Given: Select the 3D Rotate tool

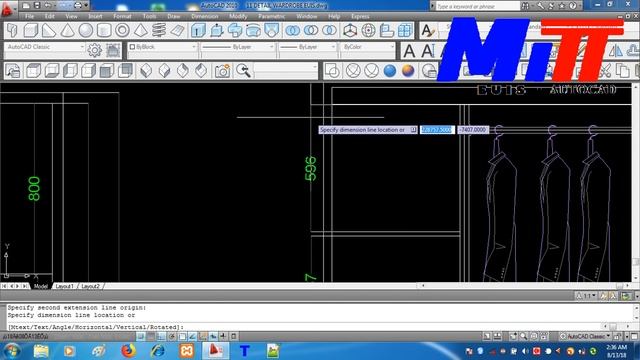Looking at the screenshot, I should point(368,31).
